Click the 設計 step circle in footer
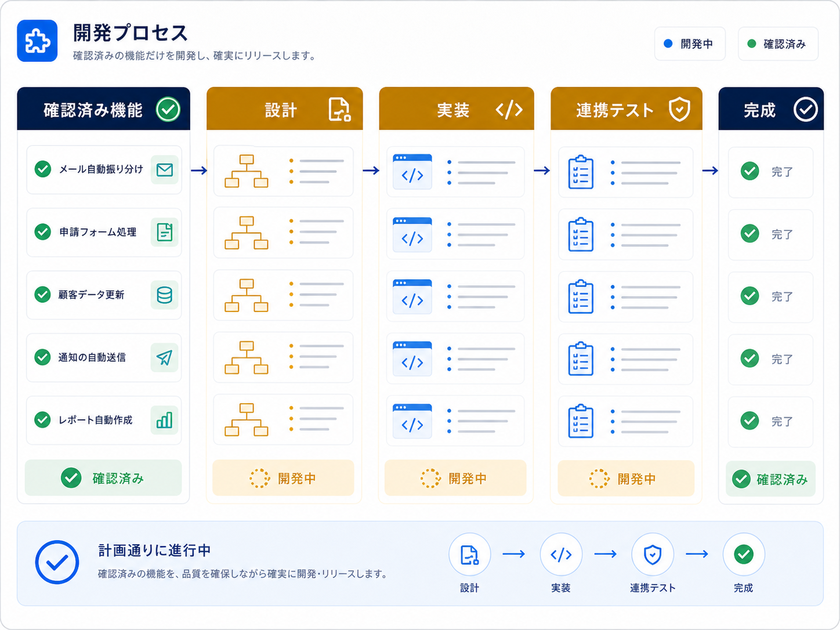The image size is (840, 630). click(x=469, y=554)
